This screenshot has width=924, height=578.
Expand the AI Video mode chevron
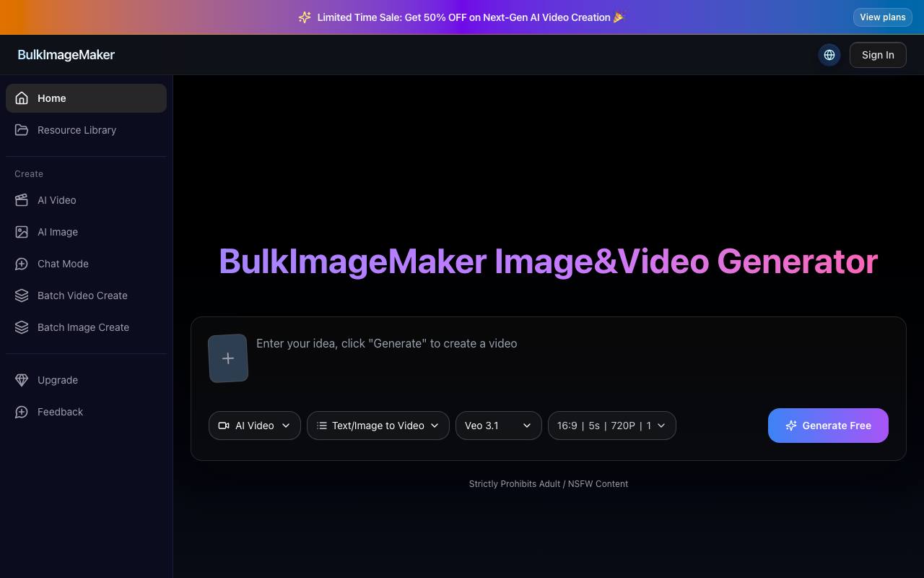[286, 426]
